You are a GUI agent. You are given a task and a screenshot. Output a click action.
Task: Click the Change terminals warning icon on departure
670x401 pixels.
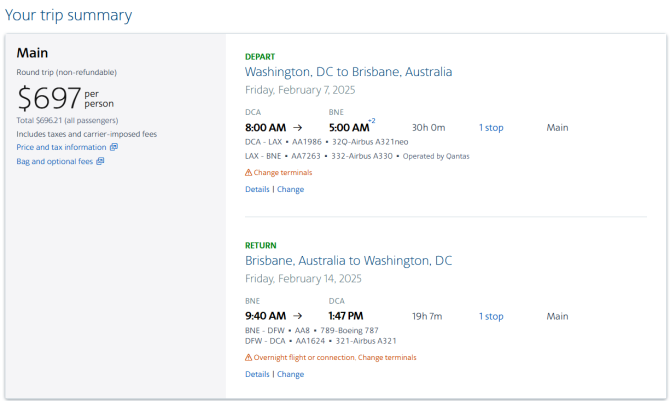(x=248, y=172)
